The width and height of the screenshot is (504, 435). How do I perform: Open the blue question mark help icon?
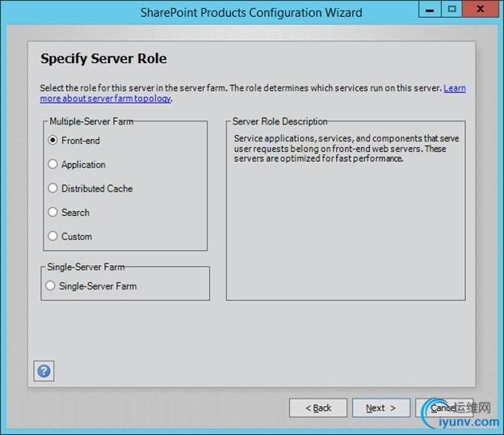pos(44,371)
